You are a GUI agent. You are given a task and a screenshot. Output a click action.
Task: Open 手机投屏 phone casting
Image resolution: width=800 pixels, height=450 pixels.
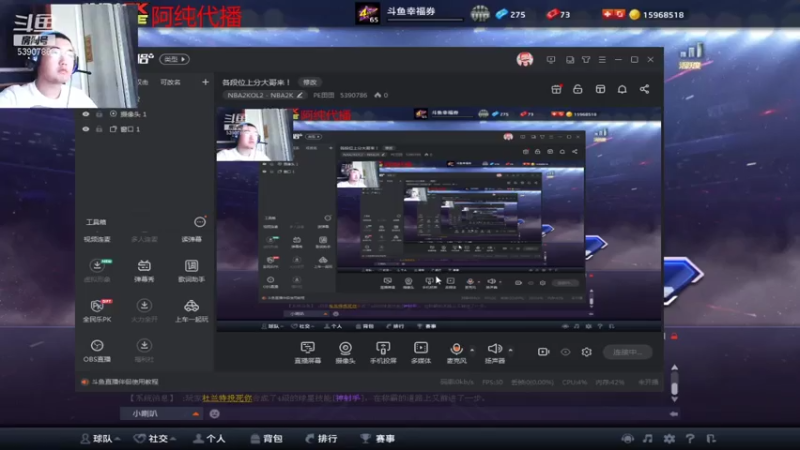coord(383,352)
